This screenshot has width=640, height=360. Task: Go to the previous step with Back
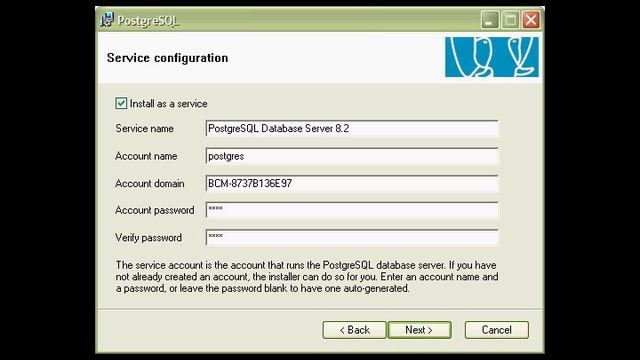click(354, 330)
